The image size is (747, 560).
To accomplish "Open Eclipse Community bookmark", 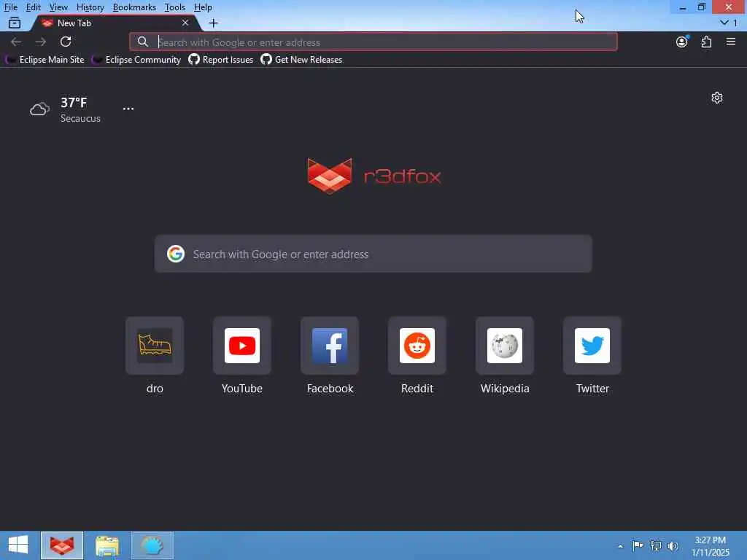I will 136,60.
